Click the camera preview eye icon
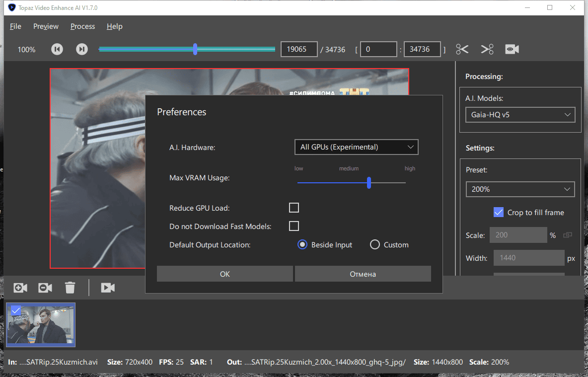This screenshot has height=377, width=588. coord(512,49)
